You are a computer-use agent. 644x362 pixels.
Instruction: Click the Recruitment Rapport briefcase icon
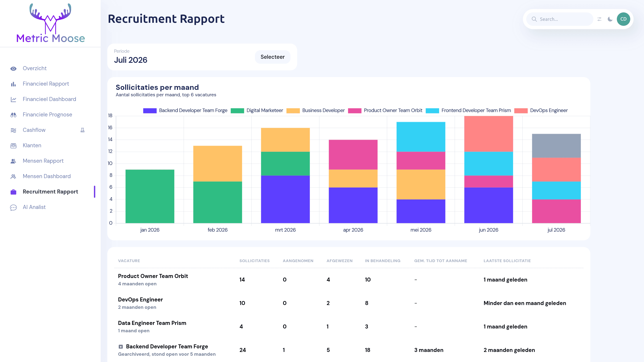[13, 192]
